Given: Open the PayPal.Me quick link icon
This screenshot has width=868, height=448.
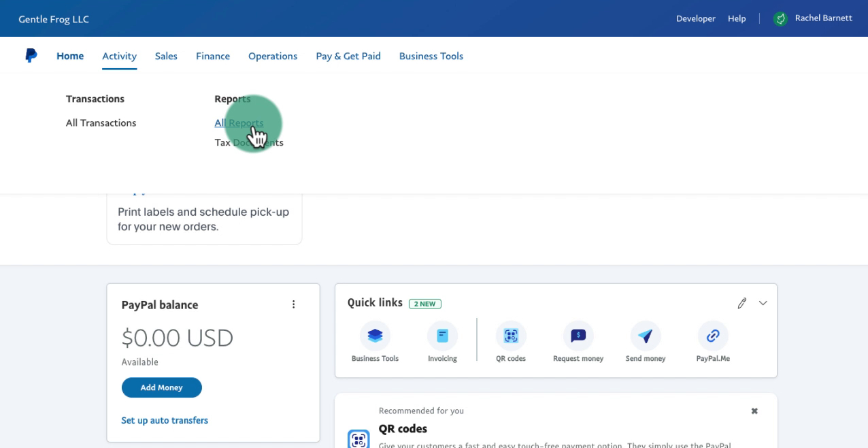Looking at the screenshot, I should tap(713, 336).
